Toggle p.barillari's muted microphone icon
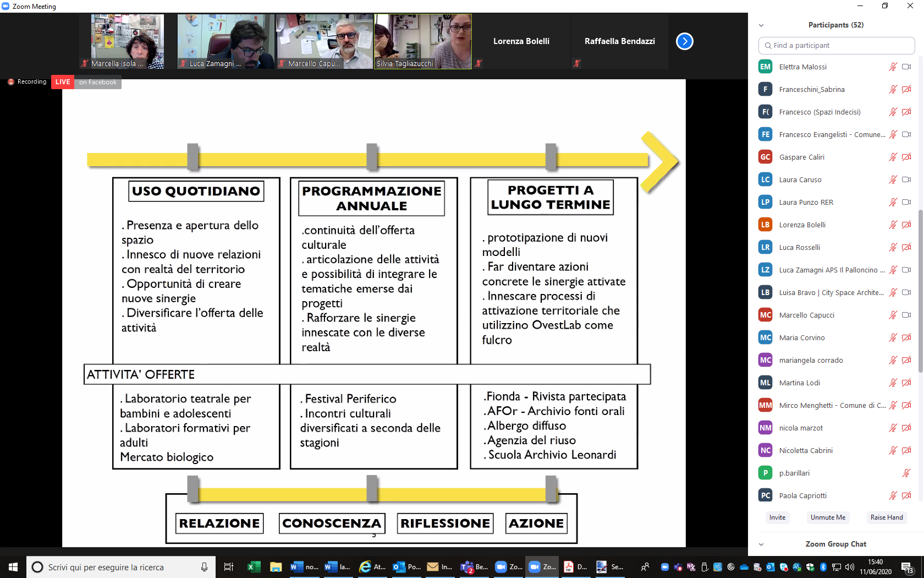 [x=906, y=473]
